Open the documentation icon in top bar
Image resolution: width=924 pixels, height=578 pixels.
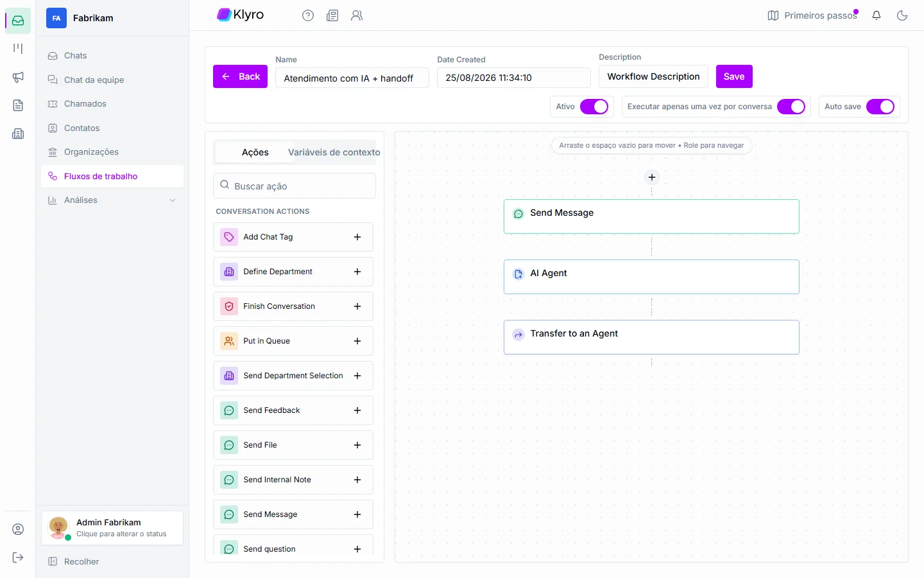click(332, 15)
